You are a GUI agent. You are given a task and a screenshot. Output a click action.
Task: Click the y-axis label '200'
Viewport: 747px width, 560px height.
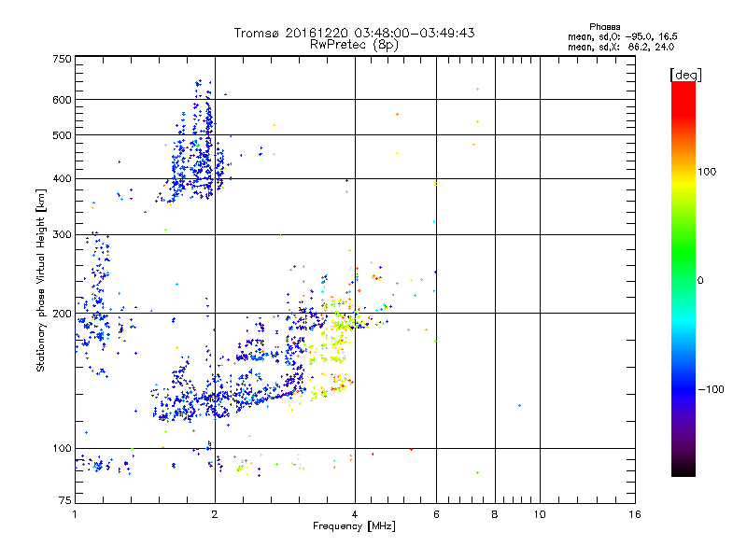pyautogui.click(x=62, y=314)
